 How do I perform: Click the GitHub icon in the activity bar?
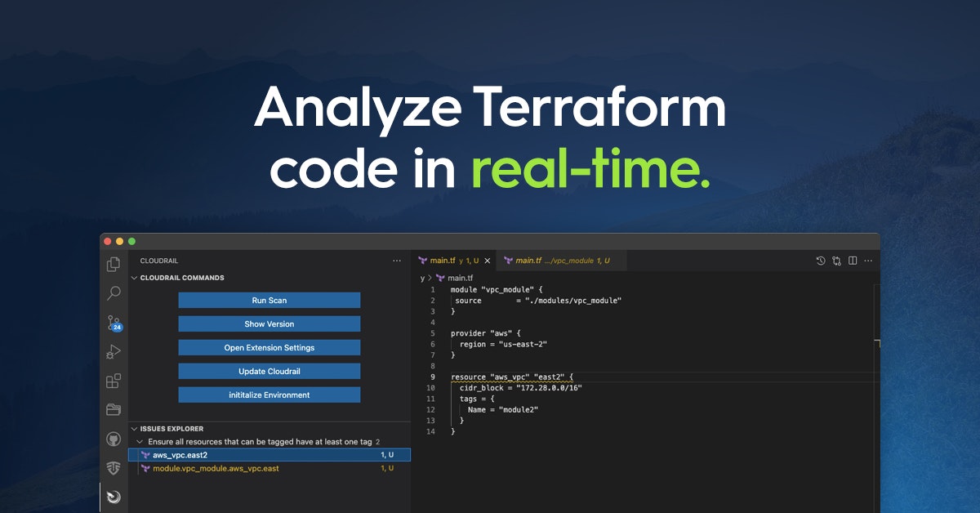point(114,439)
